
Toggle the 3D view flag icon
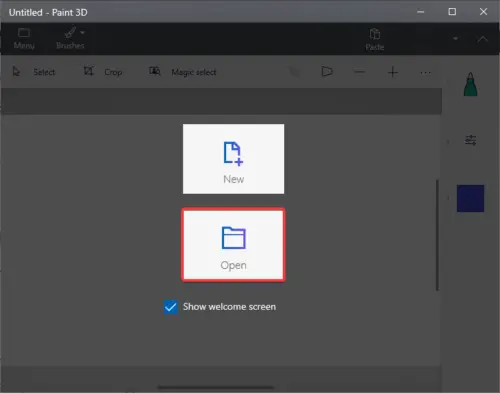coord(327,72)
